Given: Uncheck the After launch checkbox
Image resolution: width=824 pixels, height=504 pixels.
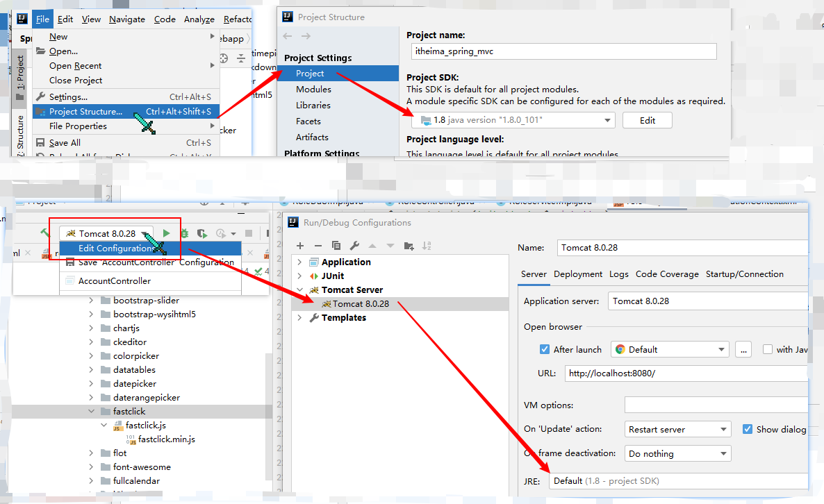Looking at the screenshot, I should pos(545,350).
